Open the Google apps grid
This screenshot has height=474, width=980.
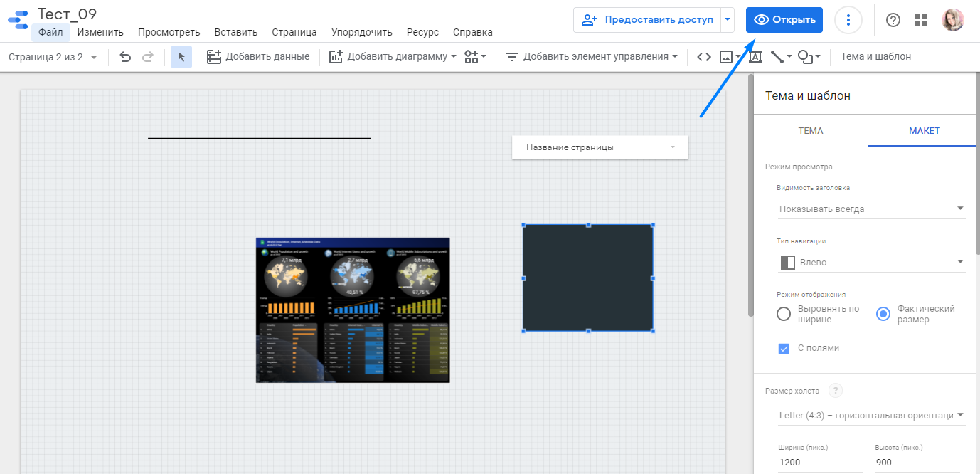click(x=921, y=20)
